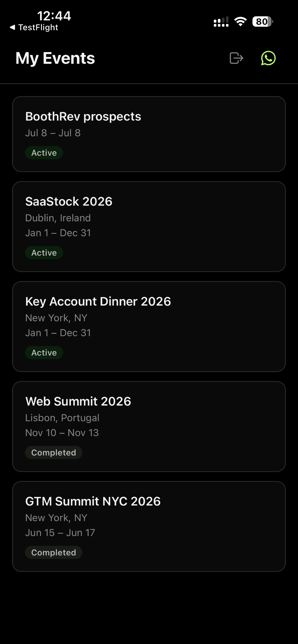This screenshot has height=644, width=298.
Task: Open GTM Summit NYC 2026 title
Action: 93,501
